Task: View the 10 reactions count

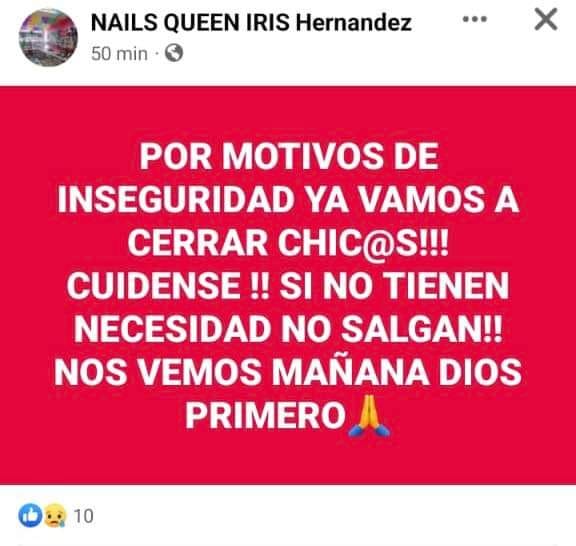Action: 84,516
